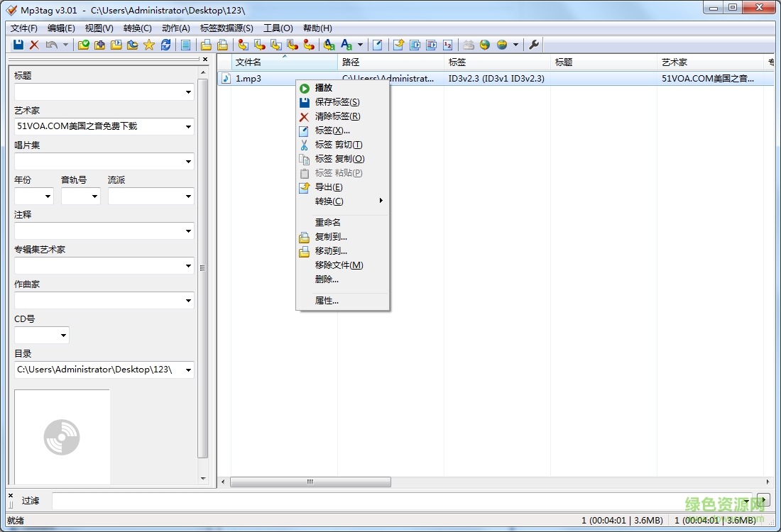The height and width of the screenshot is (532, 781).
Task: Click 属性 at the bottom of the context menu
Action: 327,300
